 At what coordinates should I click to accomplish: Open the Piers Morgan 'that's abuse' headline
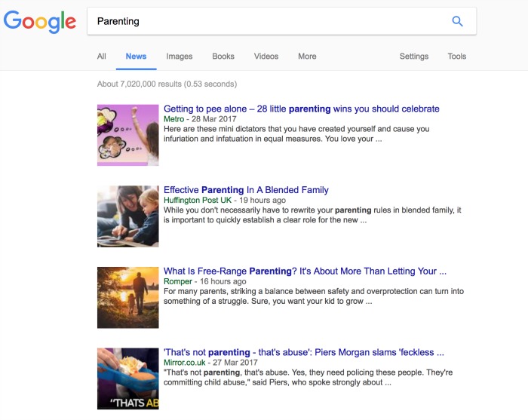[304, 352]
